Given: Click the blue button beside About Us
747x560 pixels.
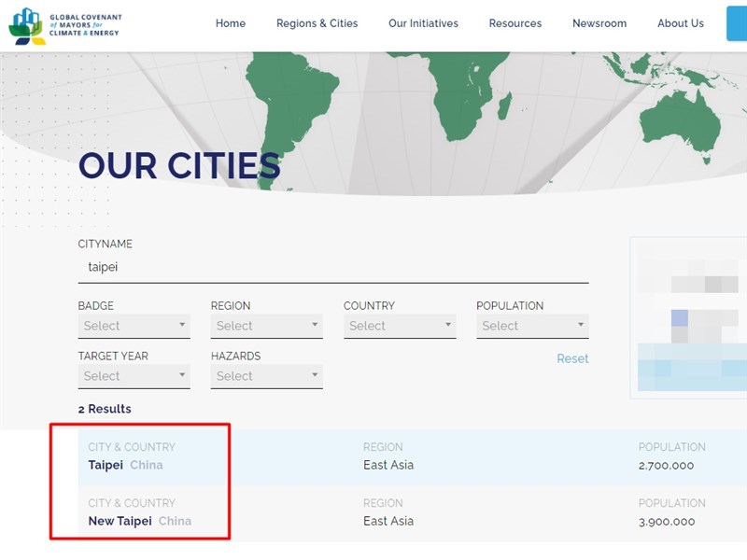Looking at the screenshot, I should coord(737,23).
